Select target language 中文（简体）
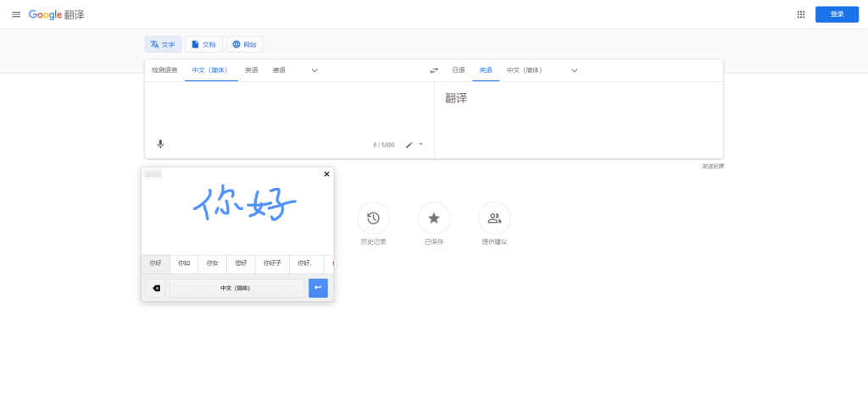This screenshot has width=868, height=398. click(x=524, y=70)
